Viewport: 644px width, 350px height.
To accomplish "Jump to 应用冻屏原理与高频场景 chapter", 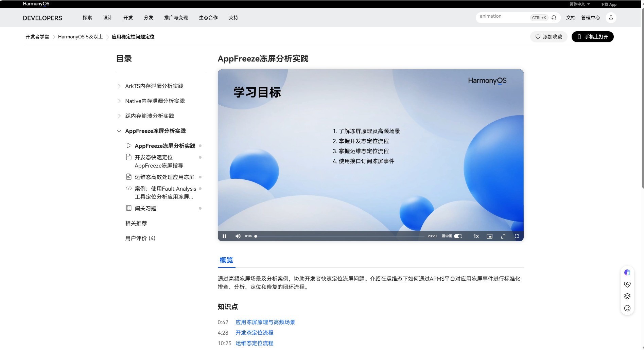I will click(265, 322).
